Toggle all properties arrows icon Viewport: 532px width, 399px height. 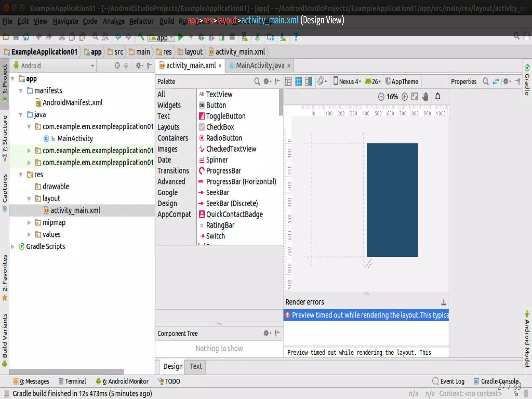click(496, 82)
